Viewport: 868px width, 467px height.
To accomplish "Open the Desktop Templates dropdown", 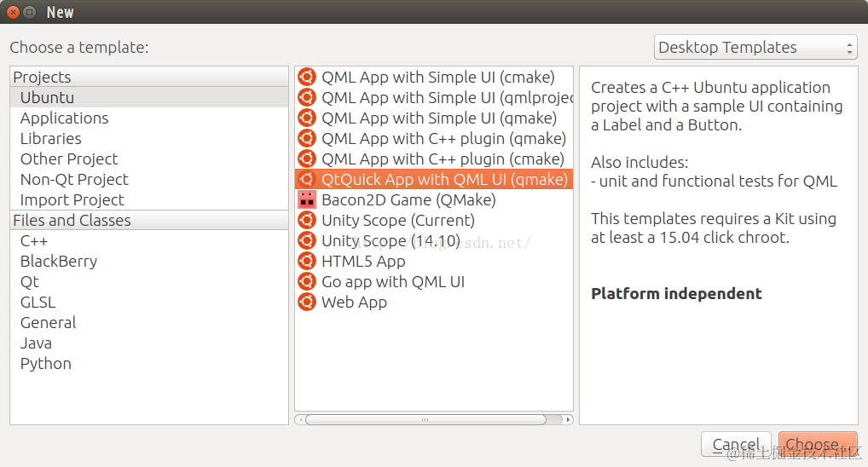I will [755, 48].
